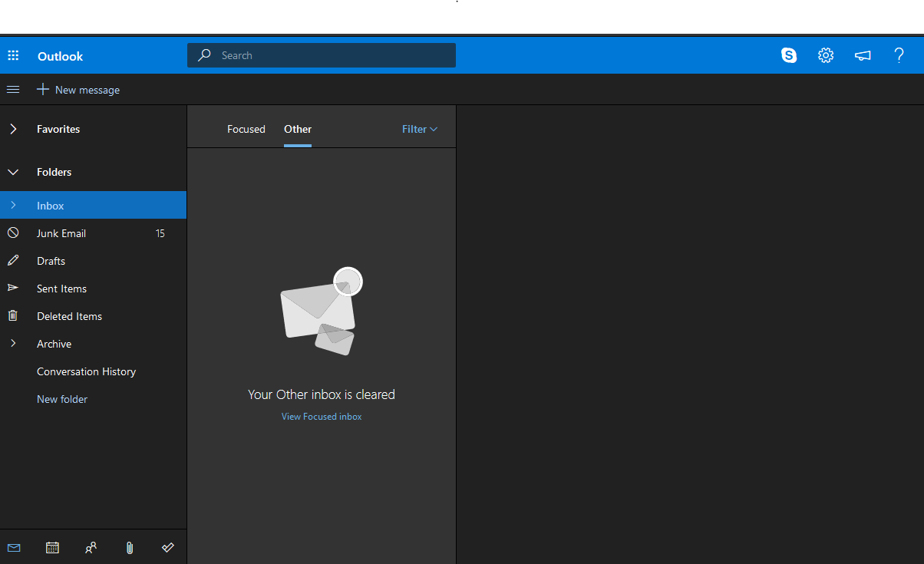Viewport: 924px width, 564px height.
Task: Click the Drafts pencil icon
Action: (13, 260)
